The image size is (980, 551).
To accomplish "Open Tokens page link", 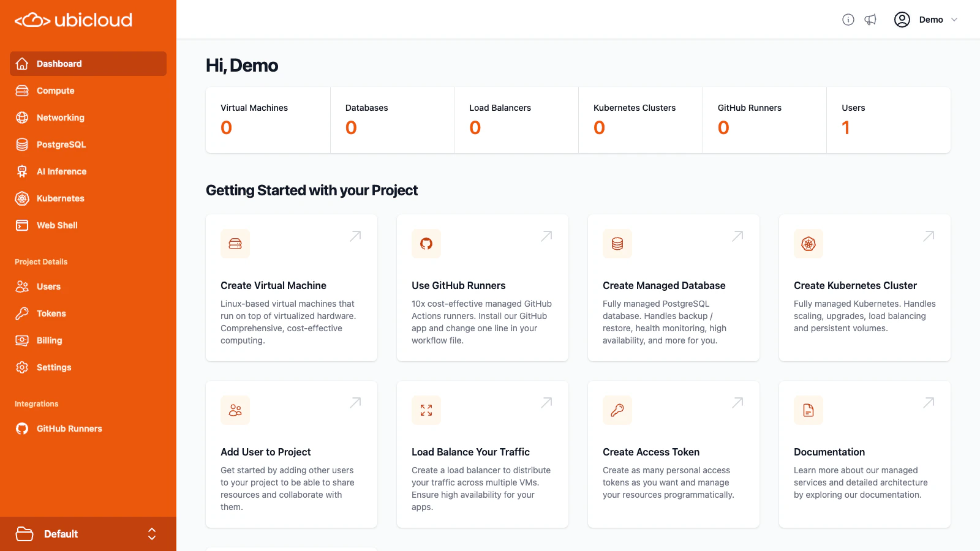I will point(88,313).
